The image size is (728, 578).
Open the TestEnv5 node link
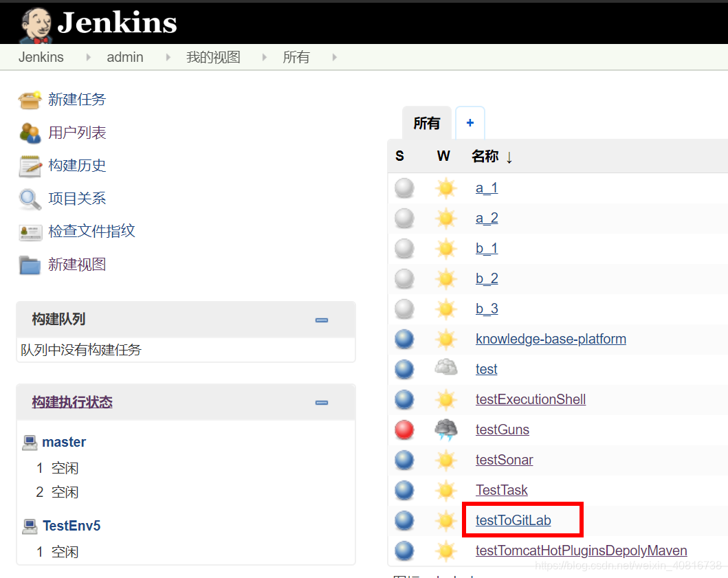[71, 526]
